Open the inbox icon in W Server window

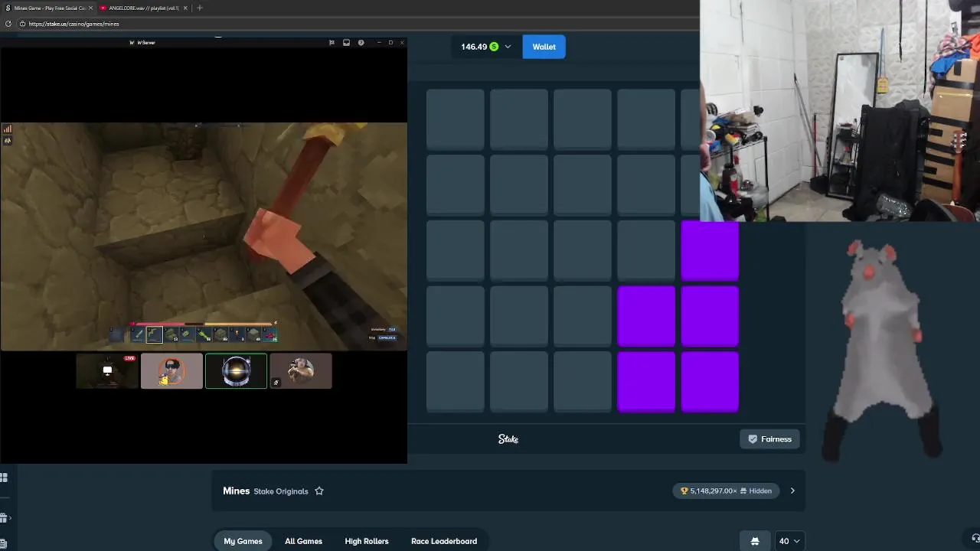pyautogui.click(x=346, y=43)
